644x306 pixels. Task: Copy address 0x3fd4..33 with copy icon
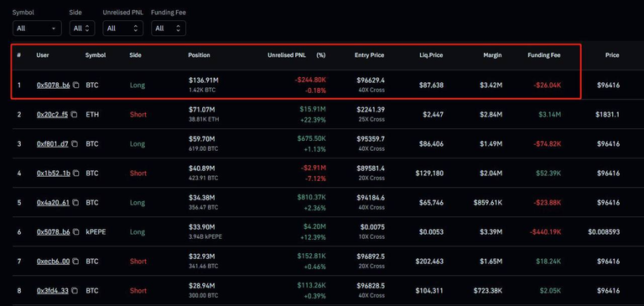pyautogui.click(x=75, y=291)
